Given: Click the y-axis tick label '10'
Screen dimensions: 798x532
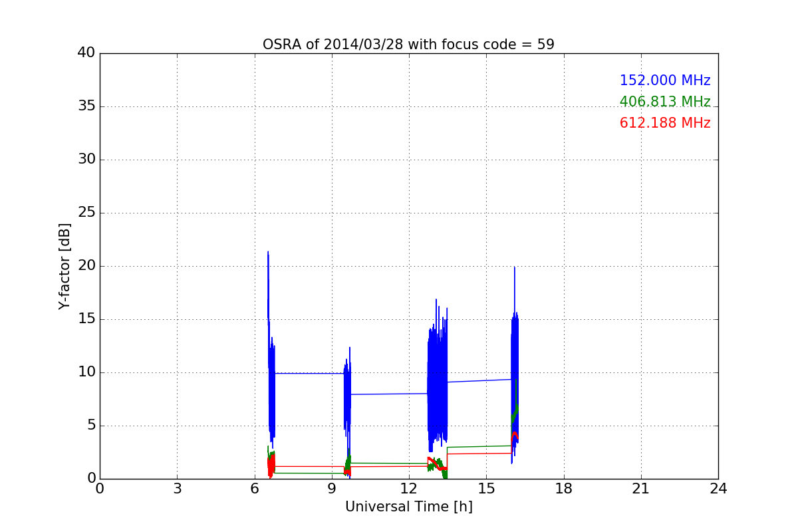Looking at the screenshot, I should click(x=86, y=372).
